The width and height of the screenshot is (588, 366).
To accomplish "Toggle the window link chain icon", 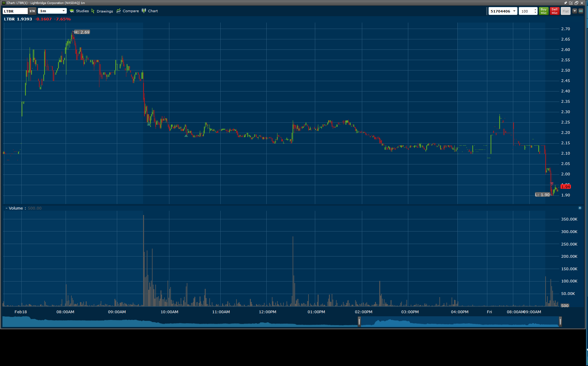I will 581,11.
